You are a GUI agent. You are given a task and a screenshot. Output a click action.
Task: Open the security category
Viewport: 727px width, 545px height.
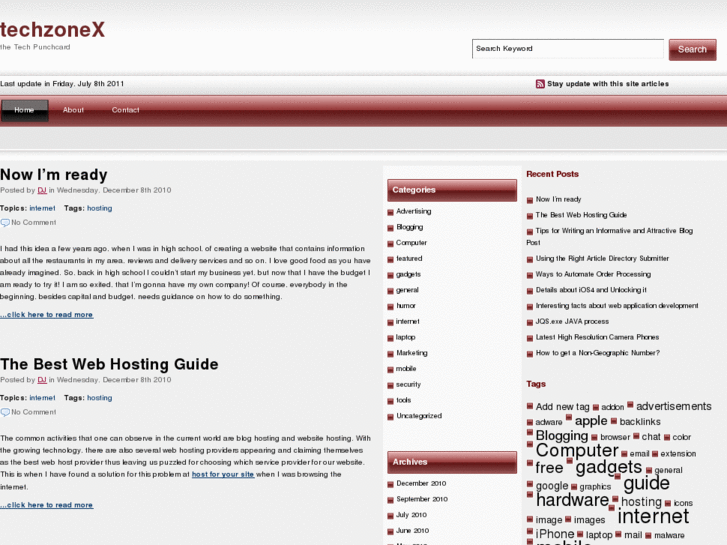(x=408, y=385)
